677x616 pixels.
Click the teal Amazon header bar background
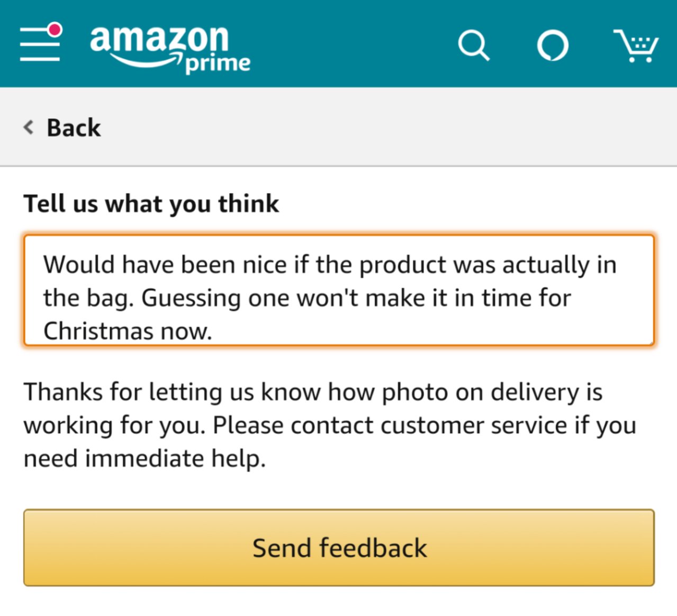(x=349, y=43)
